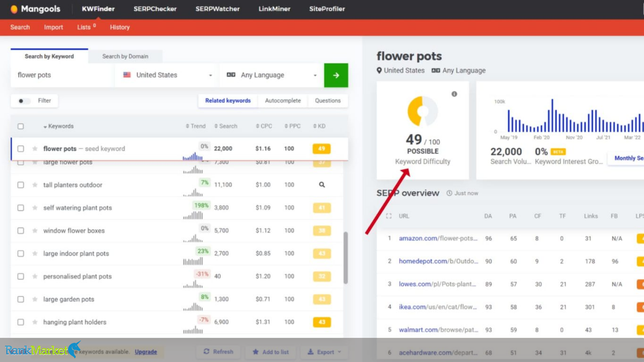Image resolution: width=644 pixels, height=362 pixels.
Task: Check the tall planters outdoor checkbox
Action: pos(21,185)
